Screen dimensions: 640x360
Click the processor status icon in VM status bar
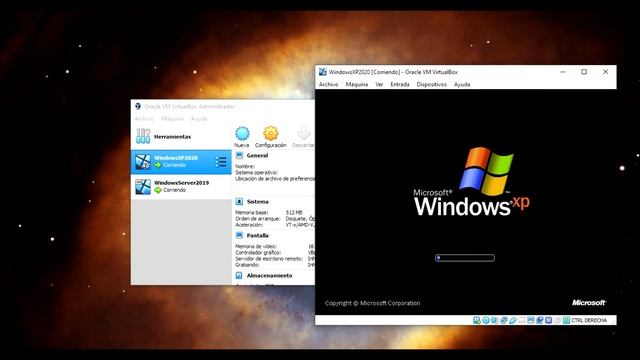pyautogui.click(x=549, y=320)
